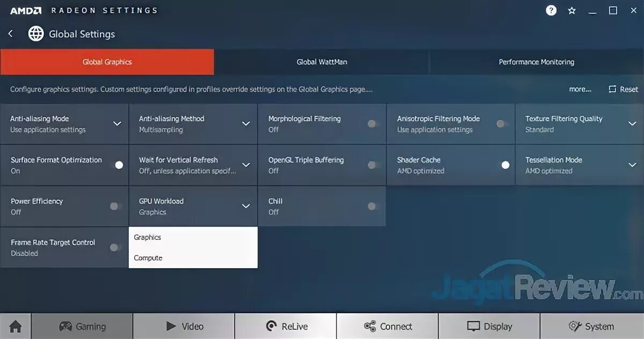
Task: Maximize the Radeon Settings window
Action: coord(613,10)
